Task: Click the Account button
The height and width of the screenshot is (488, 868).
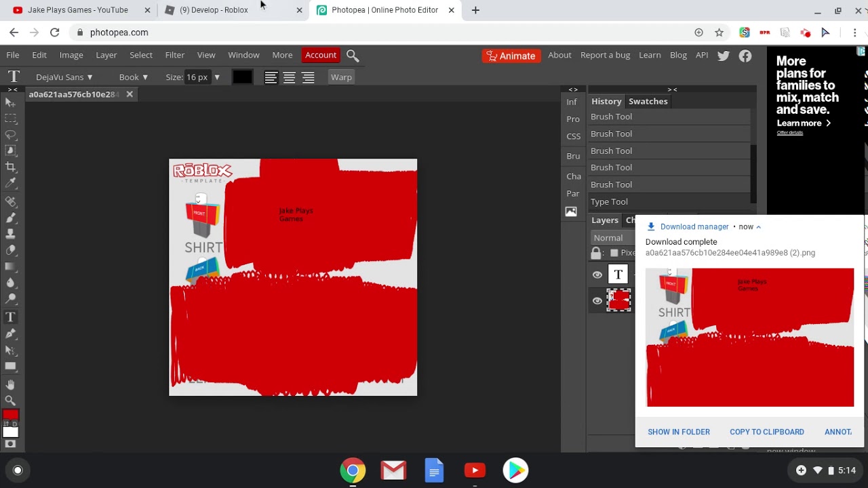Action: (x=321, y=55)
